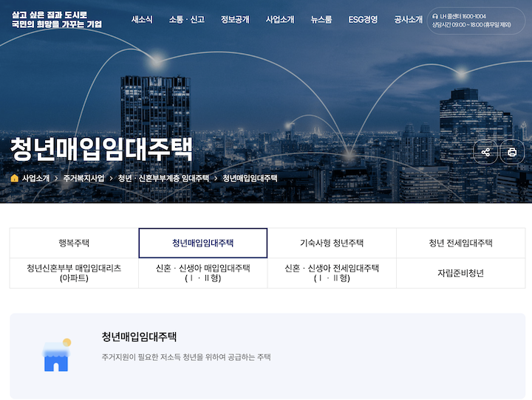Screen dimensions: 532x400
Task: Select the 기숙사형 청년주택 tab
Action: (x=332, y=243)
